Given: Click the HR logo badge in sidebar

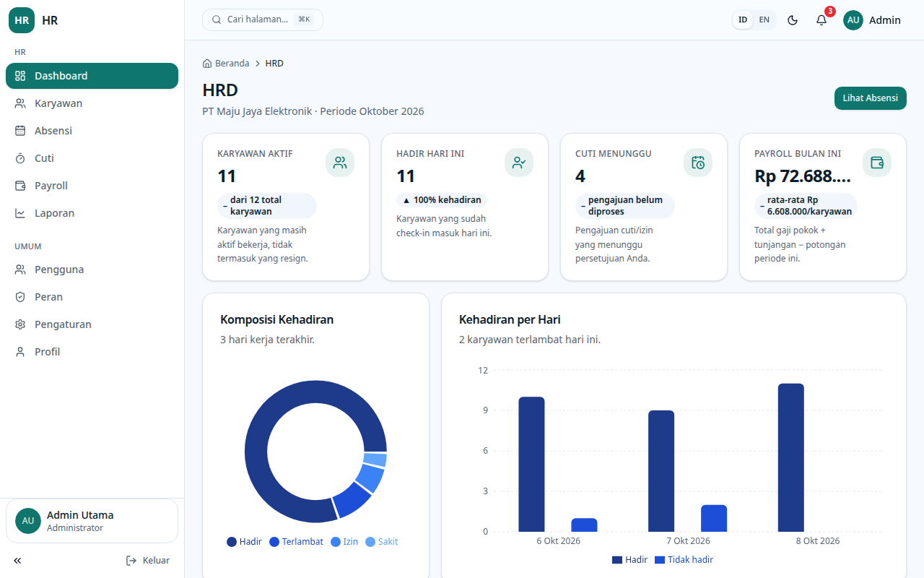Looking at the screenshot, I should click(x=22, y=20).
